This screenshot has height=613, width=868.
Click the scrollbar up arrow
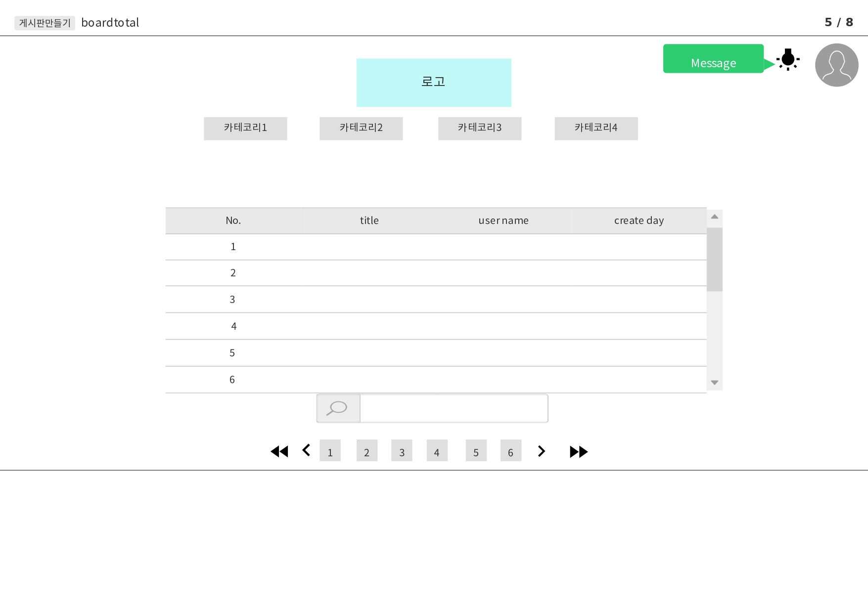tap(714, 217)
